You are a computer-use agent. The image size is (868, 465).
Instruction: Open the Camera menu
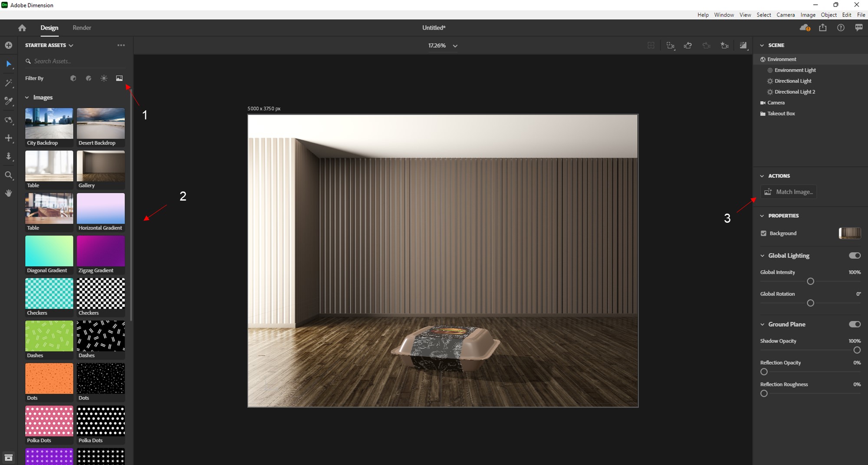coord(786,15)
